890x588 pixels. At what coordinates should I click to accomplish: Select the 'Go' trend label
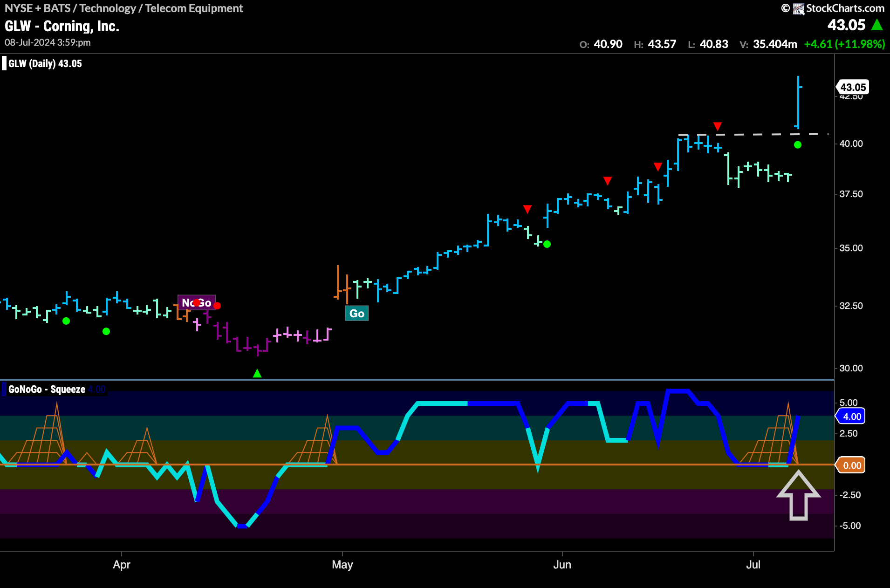[357, 313]
